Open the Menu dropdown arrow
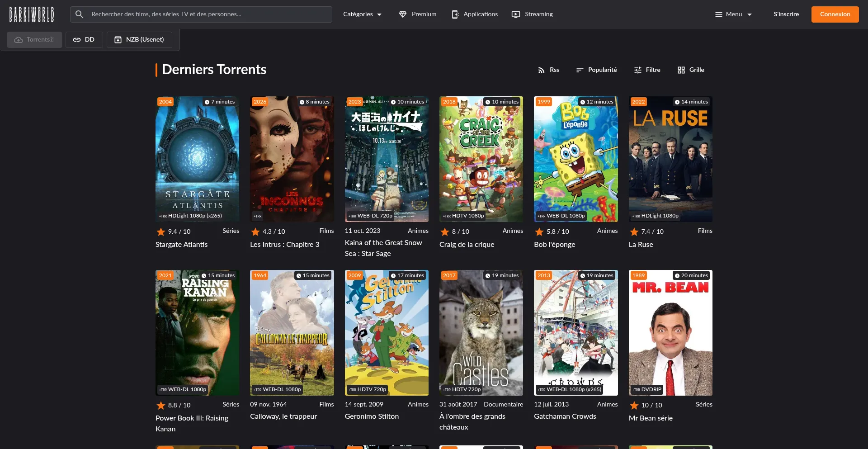The height and width of the screenshot is (449, 868). [x=750, y=14]
